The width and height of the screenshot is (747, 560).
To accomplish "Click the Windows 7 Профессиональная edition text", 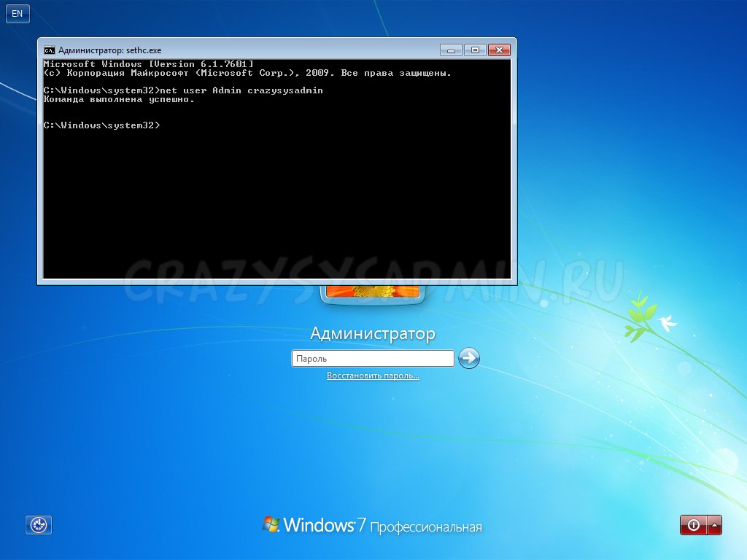I will pyautogui.click(x=427, y=525).
